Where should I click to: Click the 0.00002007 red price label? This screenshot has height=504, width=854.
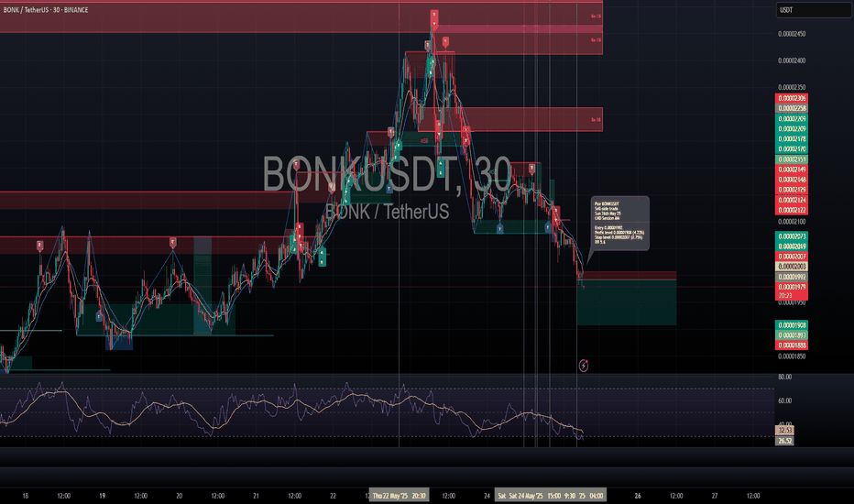pyautogui.click(x=792, y=257)
